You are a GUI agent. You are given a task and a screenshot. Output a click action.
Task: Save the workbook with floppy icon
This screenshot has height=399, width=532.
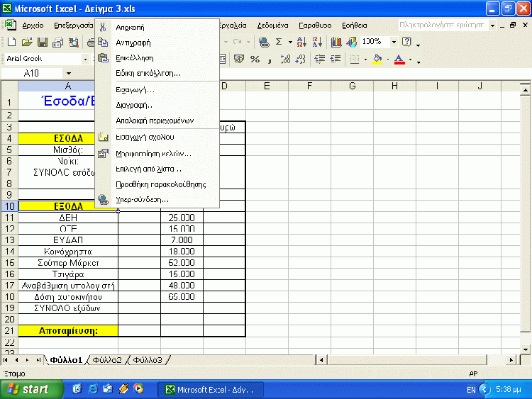point(43,42)
